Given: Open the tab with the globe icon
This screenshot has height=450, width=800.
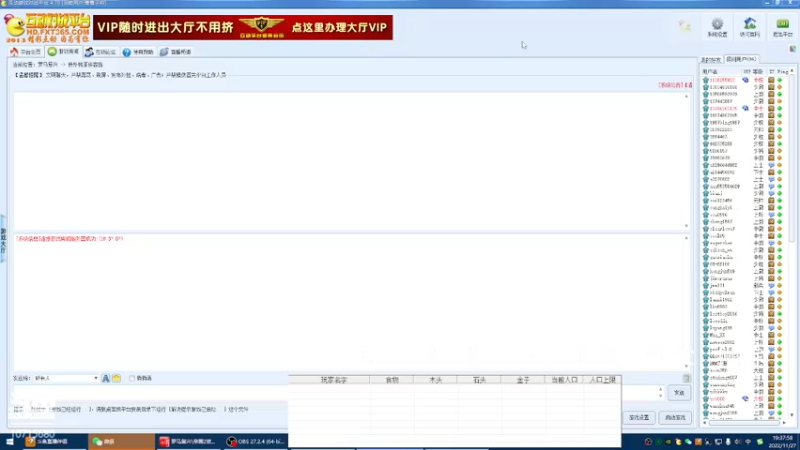Looking at the screenshot, I should (x=176, y=52).
